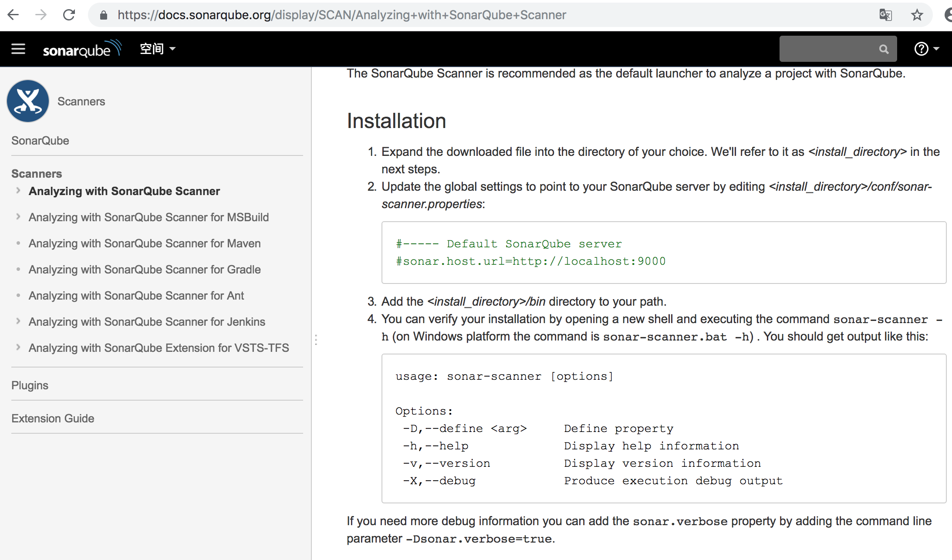Go back to the previous page
952x560 pixels.
(x=14, y=15)
